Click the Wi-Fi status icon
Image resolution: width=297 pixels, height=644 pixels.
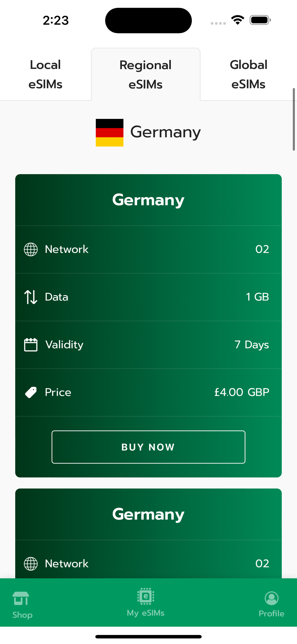pyautogui.click(x=237, y=20)
